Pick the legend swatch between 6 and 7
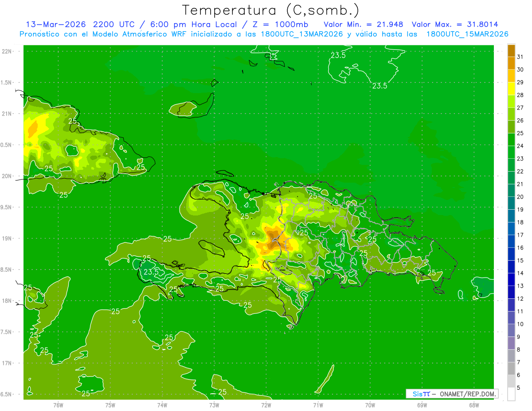532x411 pixels. coord(511,369)
